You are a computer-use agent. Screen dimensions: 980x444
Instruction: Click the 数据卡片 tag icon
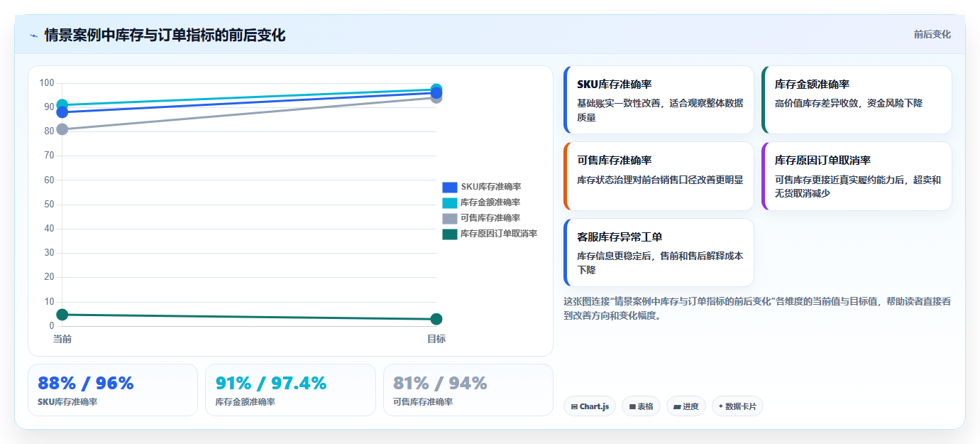point(721,406)
